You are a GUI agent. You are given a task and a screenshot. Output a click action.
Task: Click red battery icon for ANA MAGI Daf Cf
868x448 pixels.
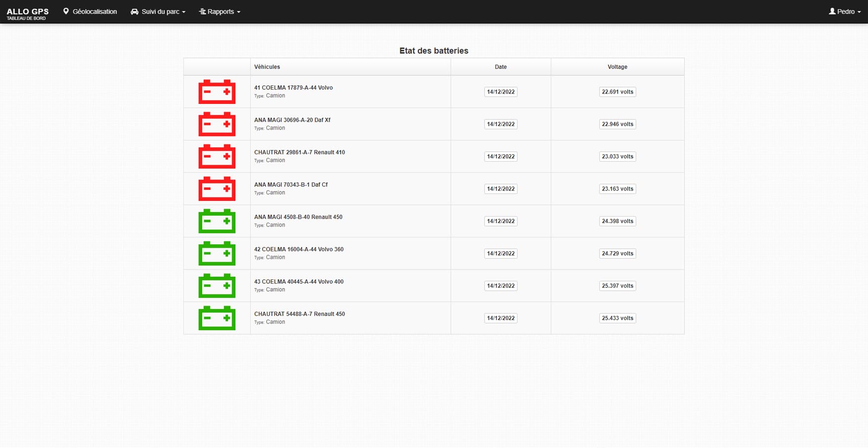coord(217,189)
